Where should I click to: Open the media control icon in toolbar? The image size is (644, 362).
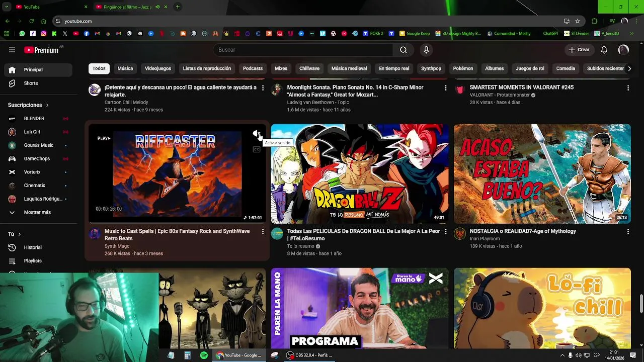[x=612, y=21]
